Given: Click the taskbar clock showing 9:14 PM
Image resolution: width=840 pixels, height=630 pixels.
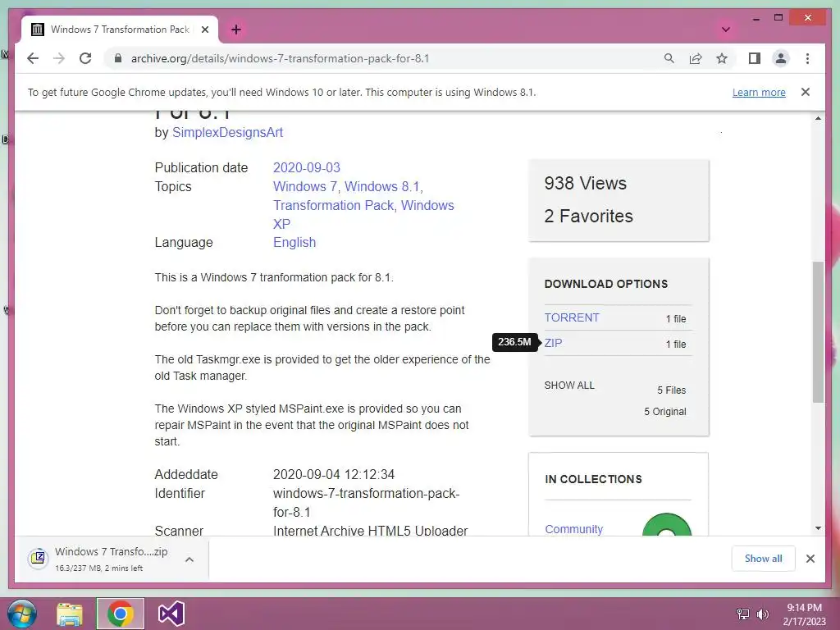Looking at the screenshot, I should pos(804,614).
